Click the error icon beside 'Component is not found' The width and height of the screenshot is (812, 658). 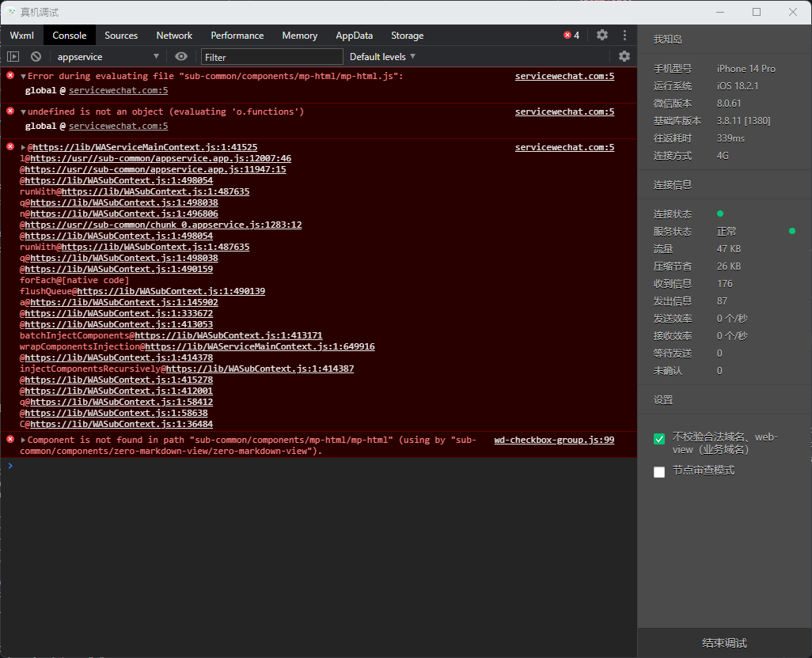coord(10,440)
